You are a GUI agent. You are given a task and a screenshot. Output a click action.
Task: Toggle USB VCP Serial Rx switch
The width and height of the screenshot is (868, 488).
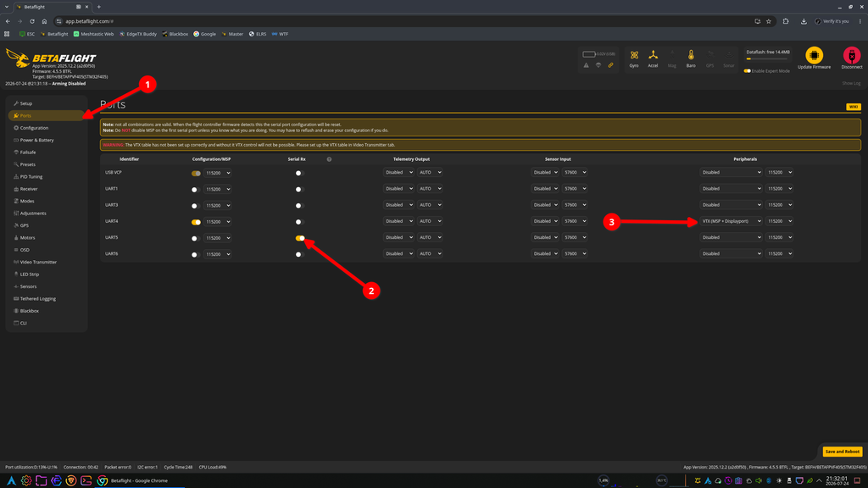coord(299,173)
